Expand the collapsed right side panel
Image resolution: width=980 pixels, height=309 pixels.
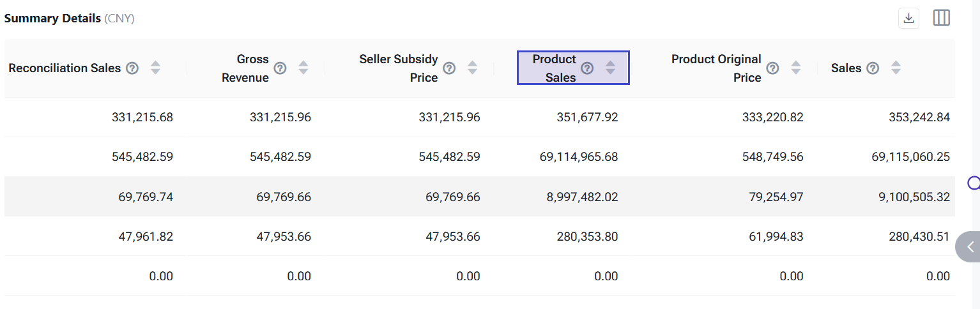click(969, 247)
